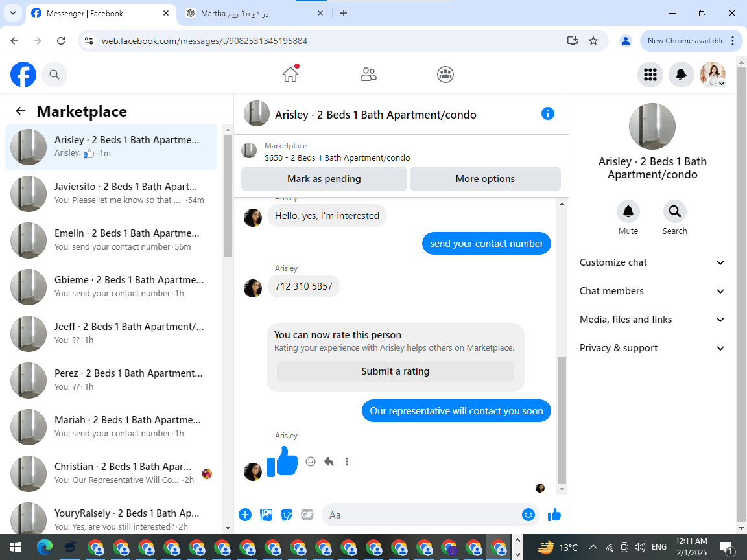Open Windows Start menu
747x560 pixels.
pyautogui.click(x=16, y=547)
